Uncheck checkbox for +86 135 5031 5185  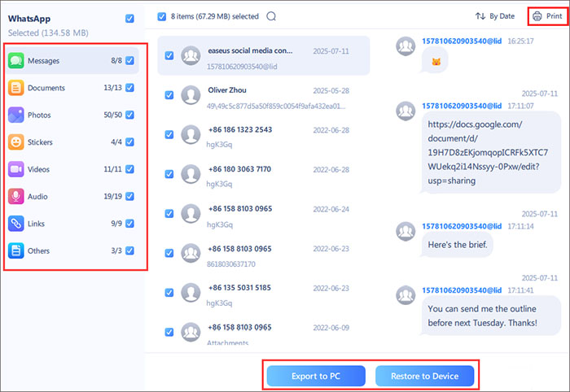pyautogui.click(x=169, y=293)
